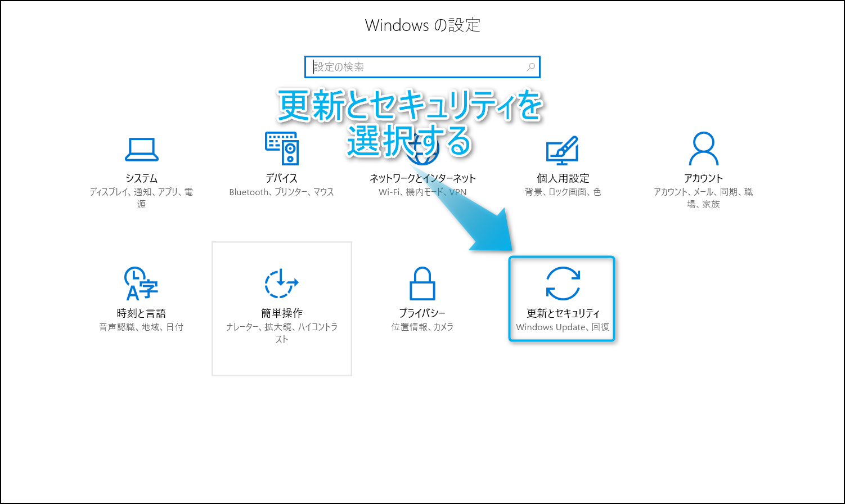Click the Update & Security circular arrows icon
The image size is (845, 504).
point(563,283)
